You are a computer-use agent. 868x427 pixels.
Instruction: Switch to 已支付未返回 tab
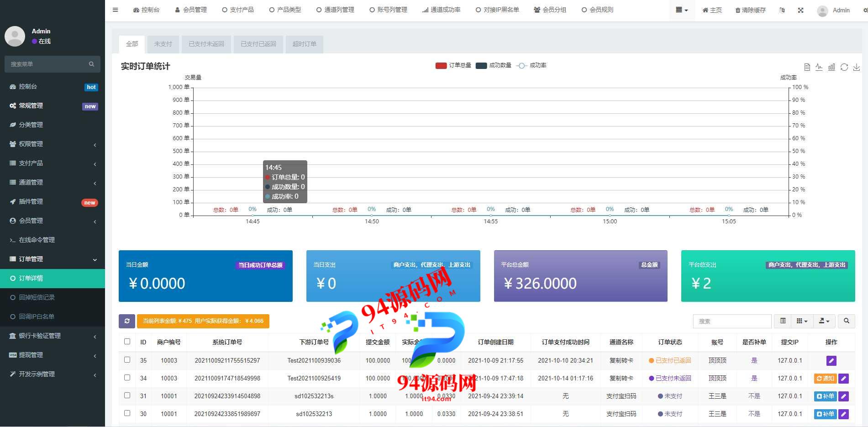click(206, 44)
